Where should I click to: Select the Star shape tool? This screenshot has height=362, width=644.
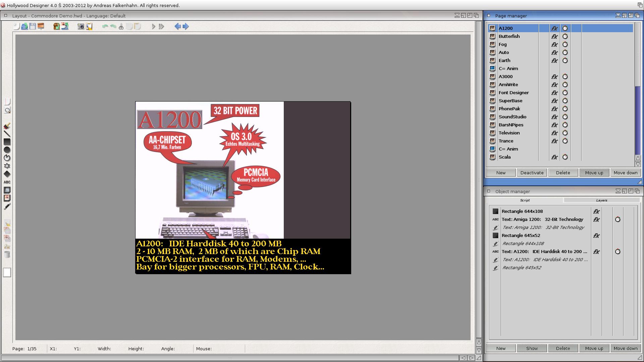[7, 166]
